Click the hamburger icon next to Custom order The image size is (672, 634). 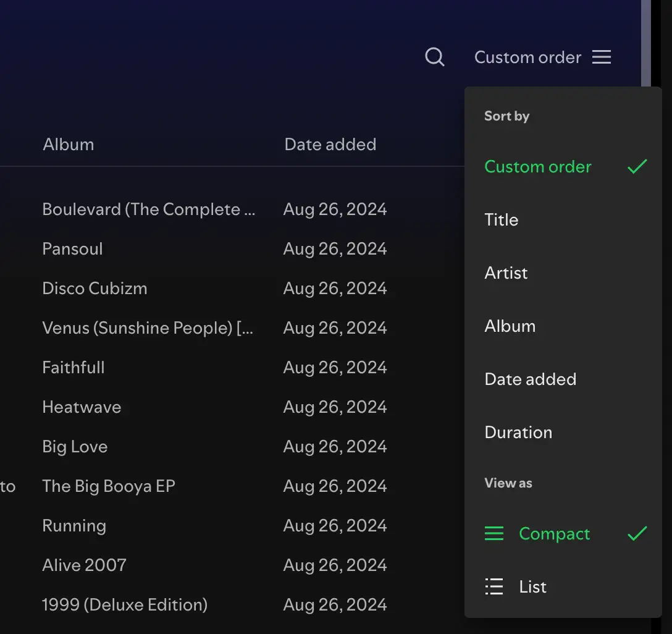[x=601, y=57]
